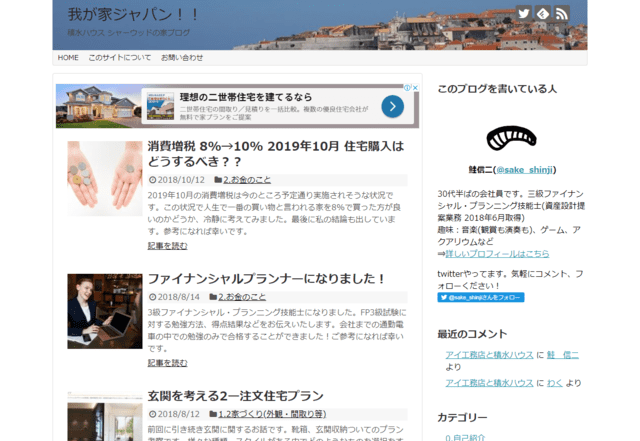Click the ad info icon
Viewport: 640px width, 441px height.
click(407, 88)
